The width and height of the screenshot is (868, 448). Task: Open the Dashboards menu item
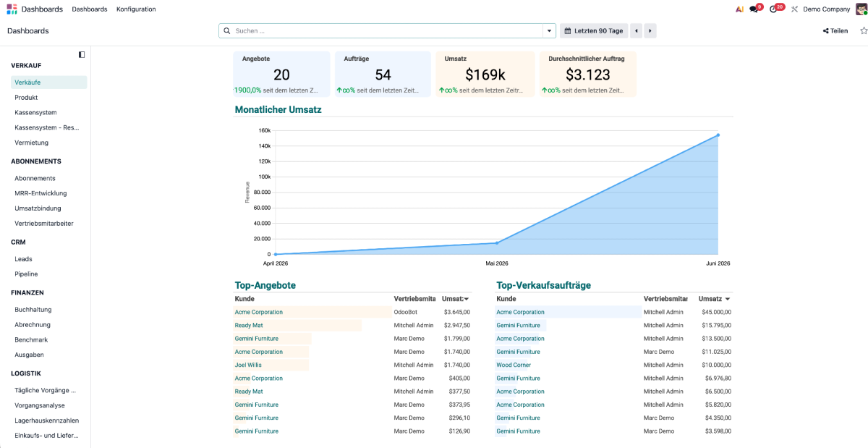(x=90, y=9)
